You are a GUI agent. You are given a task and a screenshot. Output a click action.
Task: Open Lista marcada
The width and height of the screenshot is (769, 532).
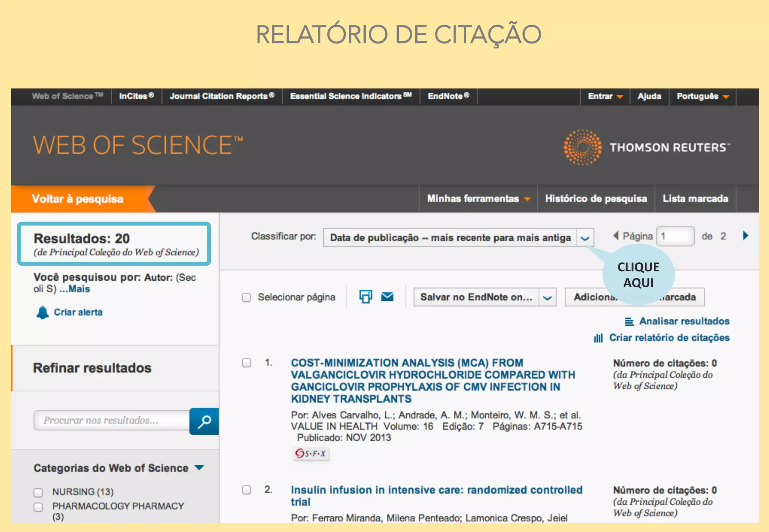(695, 198)
